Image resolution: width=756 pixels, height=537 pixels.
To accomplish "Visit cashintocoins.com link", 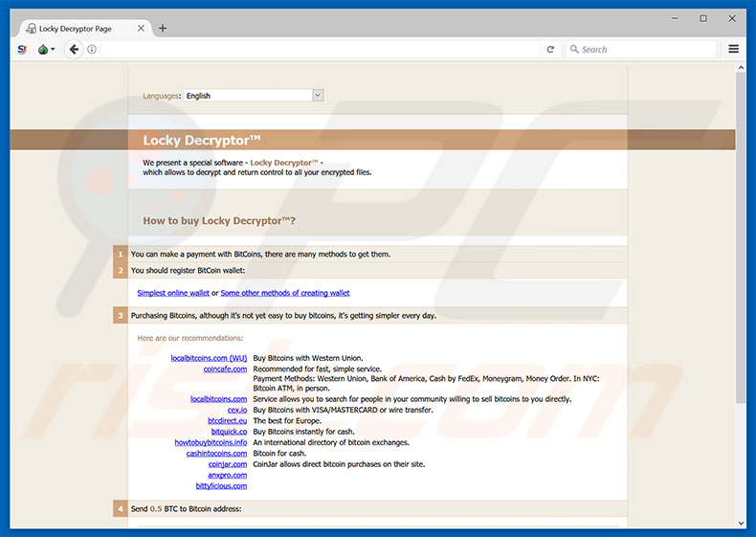I will click(216, 454).
